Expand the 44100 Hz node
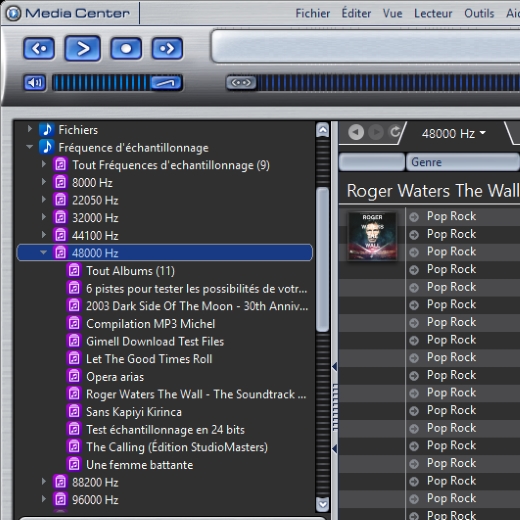This screenshot has width=520, height=520. coord(44,234)
